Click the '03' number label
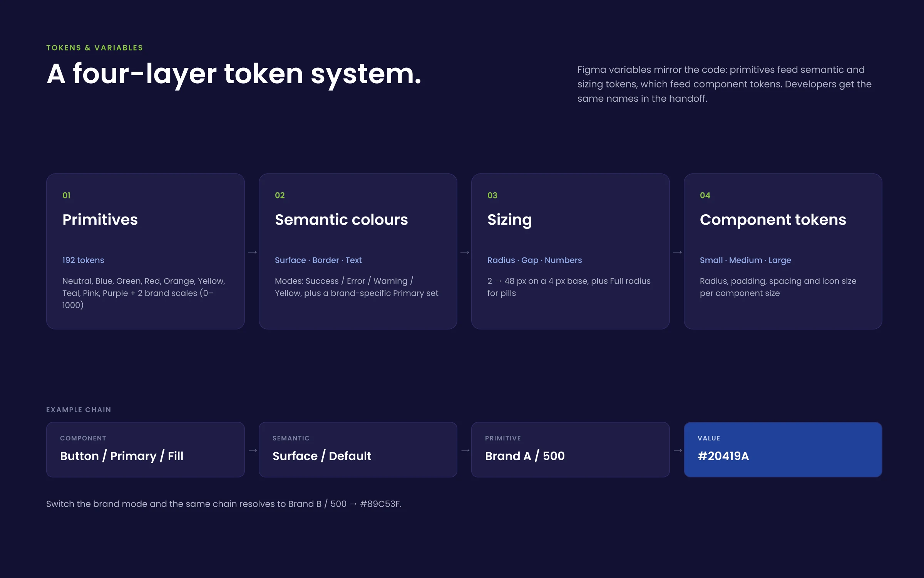 tap(492, 195)
